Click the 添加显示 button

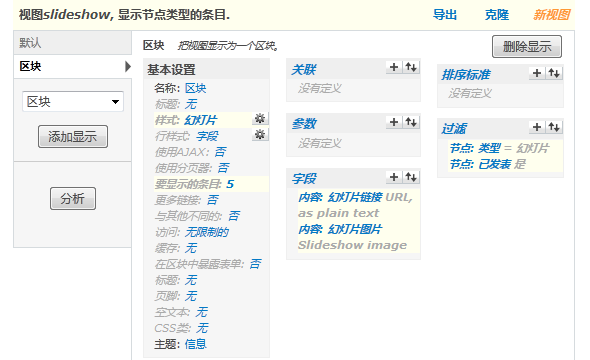click(73, 137)
